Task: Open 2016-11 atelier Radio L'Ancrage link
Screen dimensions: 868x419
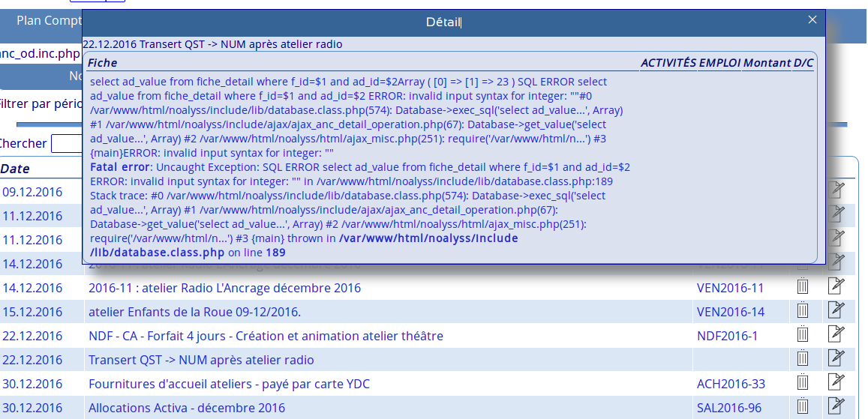Action: click(x=224, y=288)
